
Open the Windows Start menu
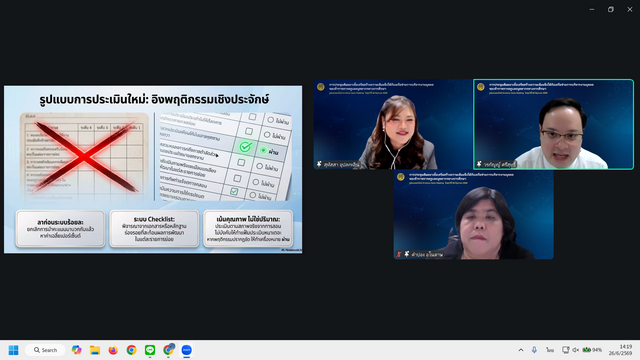[13, 350]
